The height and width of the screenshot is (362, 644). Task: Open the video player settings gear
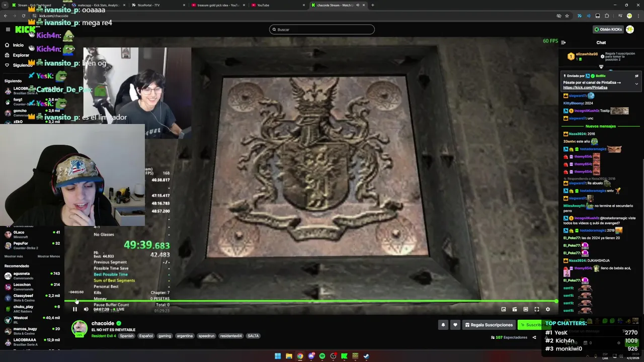[x=548, y=309]
